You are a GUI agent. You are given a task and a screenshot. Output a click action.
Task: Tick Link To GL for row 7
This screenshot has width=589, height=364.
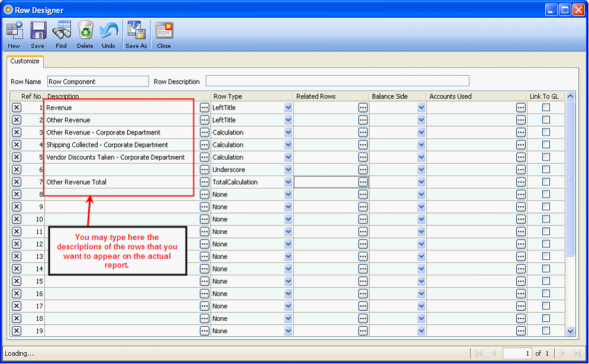coord(546,182)
